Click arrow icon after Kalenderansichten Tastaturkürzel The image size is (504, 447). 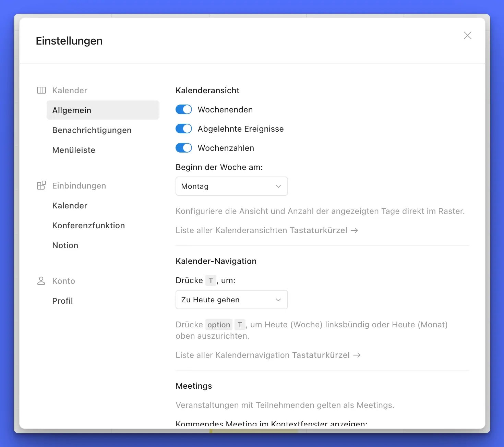(x=355, y=230)
